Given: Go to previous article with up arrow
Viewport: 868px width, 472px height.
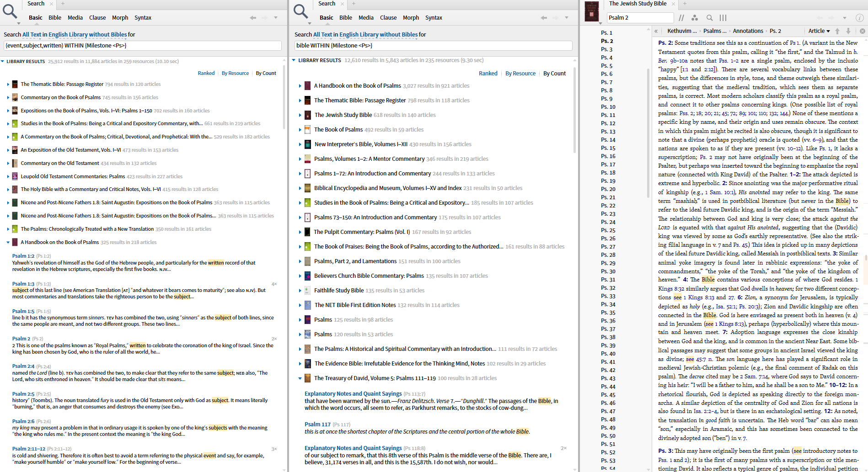Looking at the screenshot, I should [x=837, y=31].
